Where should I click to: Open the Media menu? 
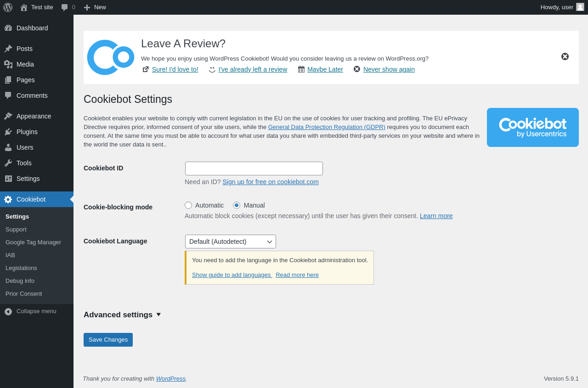(x=37, y=64)
